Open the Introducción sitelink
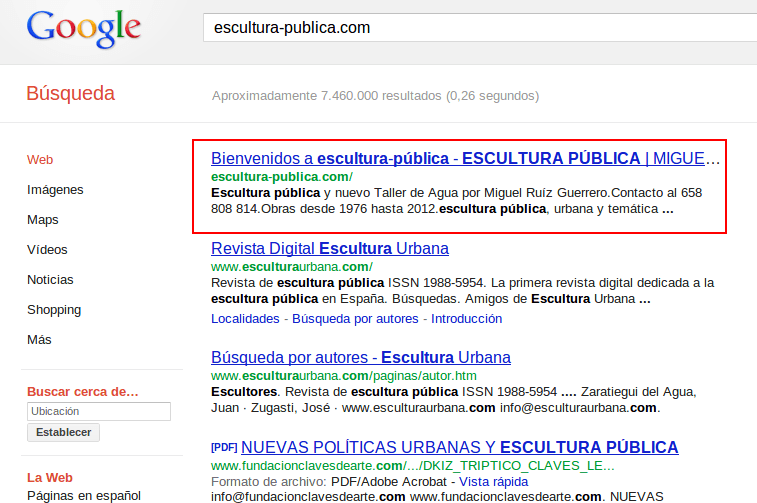Viewport: 757px width, 503px height. point(466,319)
